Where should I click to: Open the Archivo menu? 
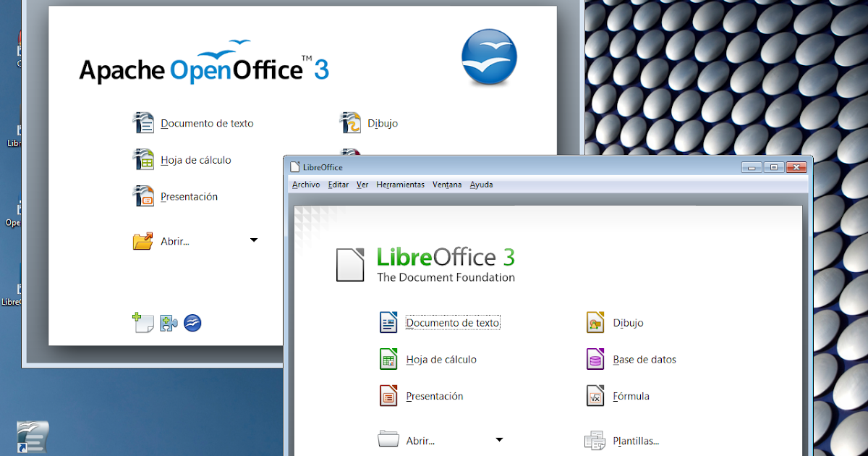pyautogui.click(x=306, y=185)
